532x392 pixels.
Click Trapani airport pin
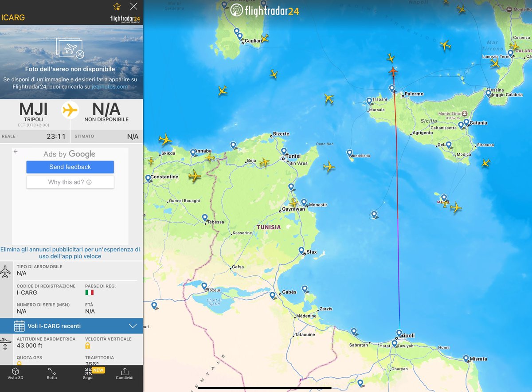pyautogui.click(x=369, y=102)
